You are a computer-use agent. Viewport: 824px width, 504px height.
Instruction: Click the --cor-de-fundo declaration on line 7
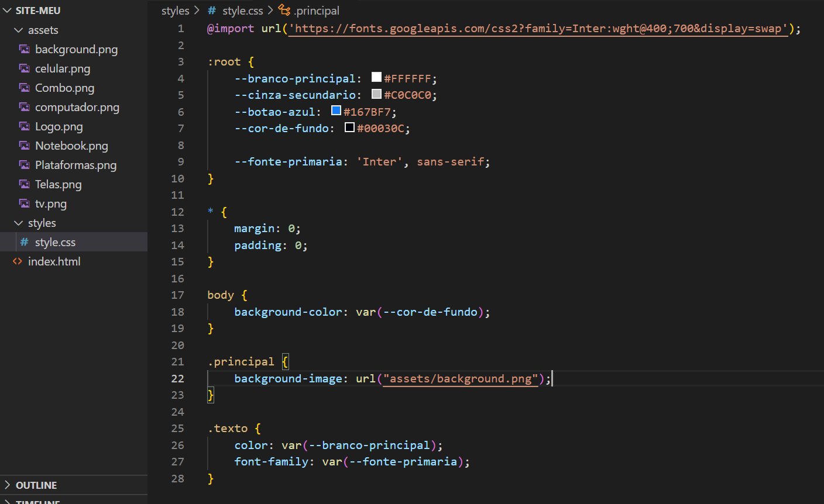[x=281, y=128]
